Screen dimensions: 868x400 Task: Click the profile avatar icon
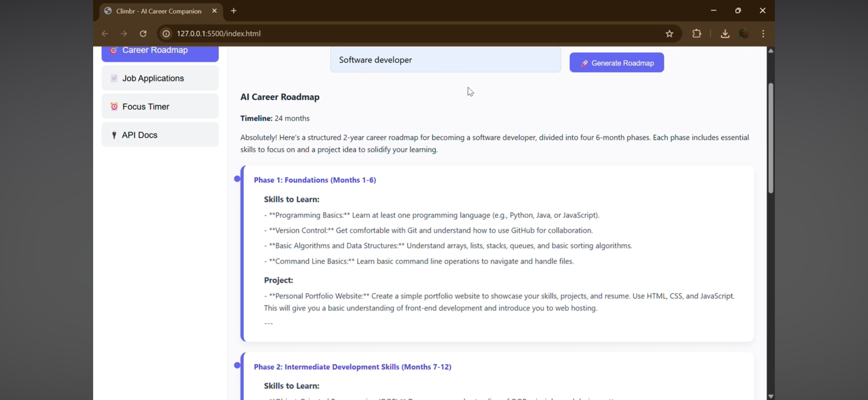[744, 34]
